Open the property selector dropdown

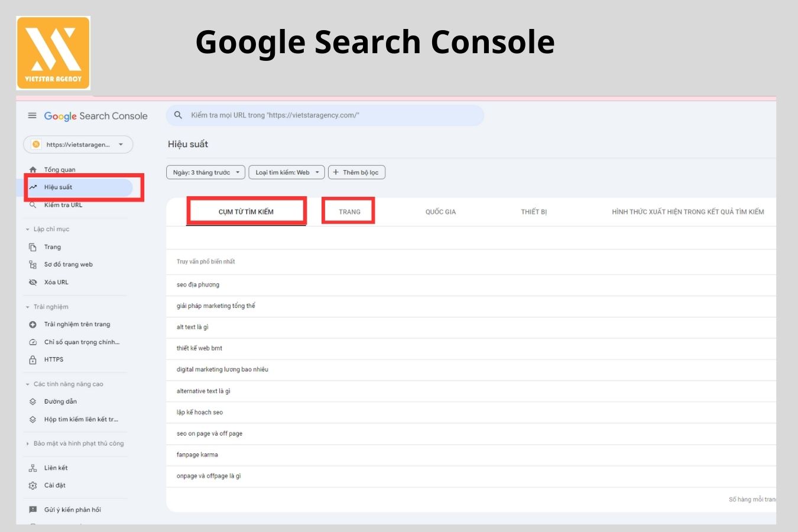click(x=78, y=144)
